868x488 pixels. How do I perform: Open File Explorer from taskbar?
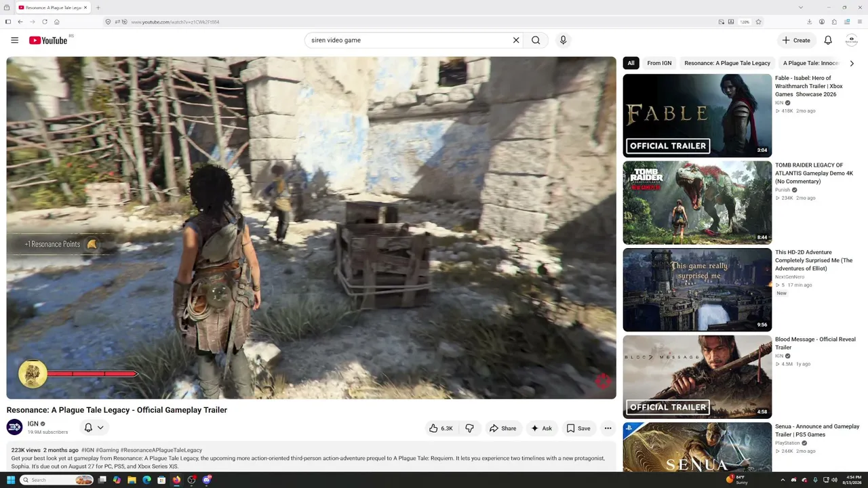click(x=132, y=480)
